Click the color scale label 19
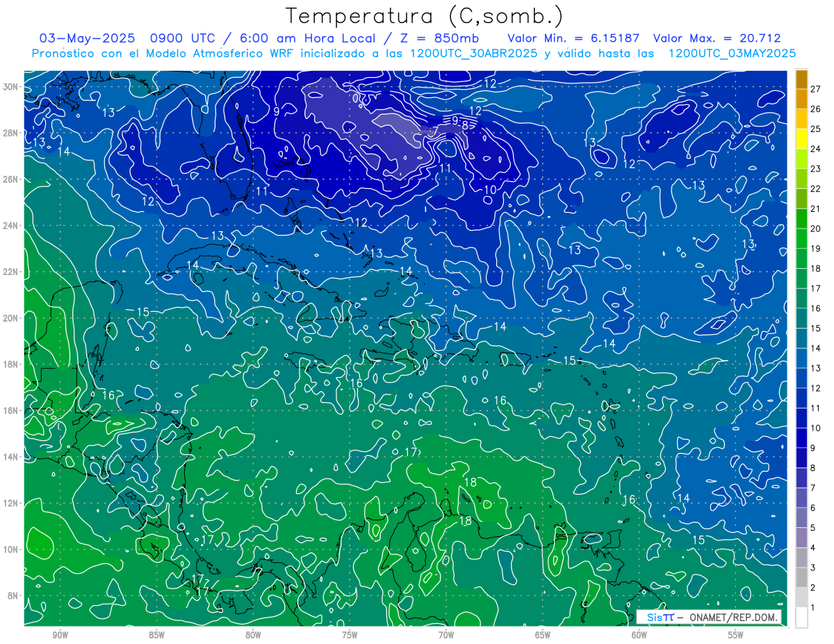Viewport: 834px width, 644px height. (815, 249)
